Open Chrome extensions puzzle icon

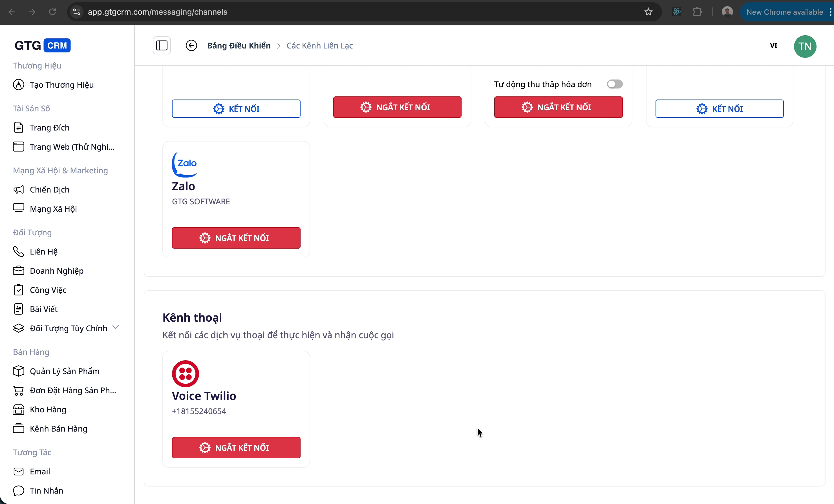tap(697, 12)
